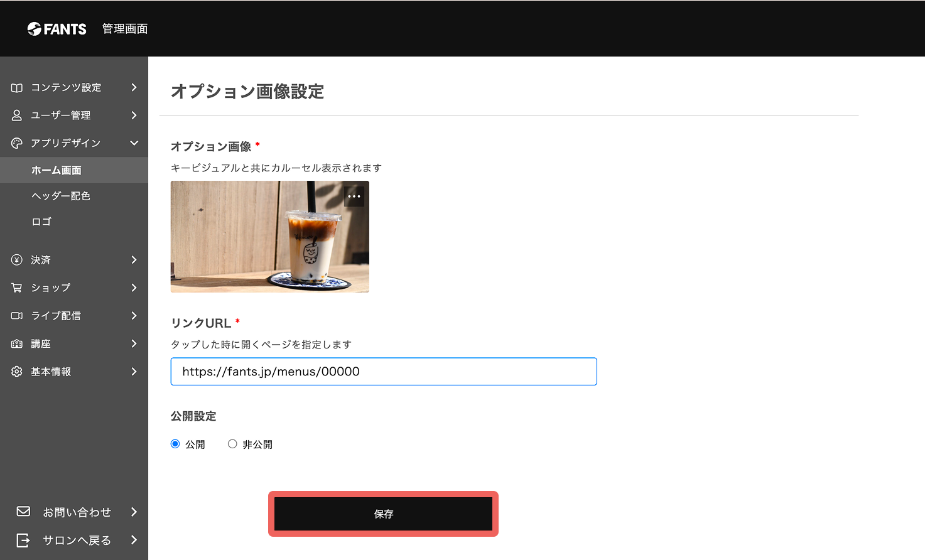Click the 決済 yen icon
This screenshot has width=925, height=560.
(x=17, y=260)
